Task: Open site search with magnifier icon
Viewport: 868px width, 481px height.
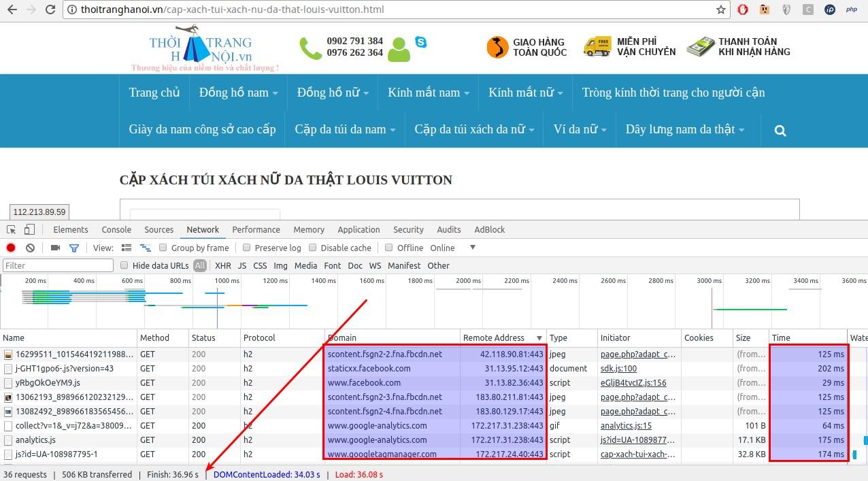Action: (x=780, y=130)
